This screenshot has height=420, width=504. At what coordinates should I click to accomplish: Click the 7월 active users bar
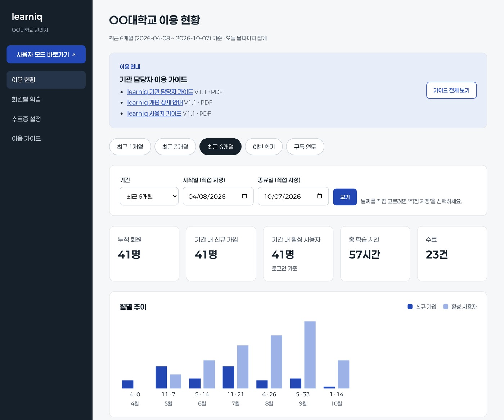[x=243, y=367]
